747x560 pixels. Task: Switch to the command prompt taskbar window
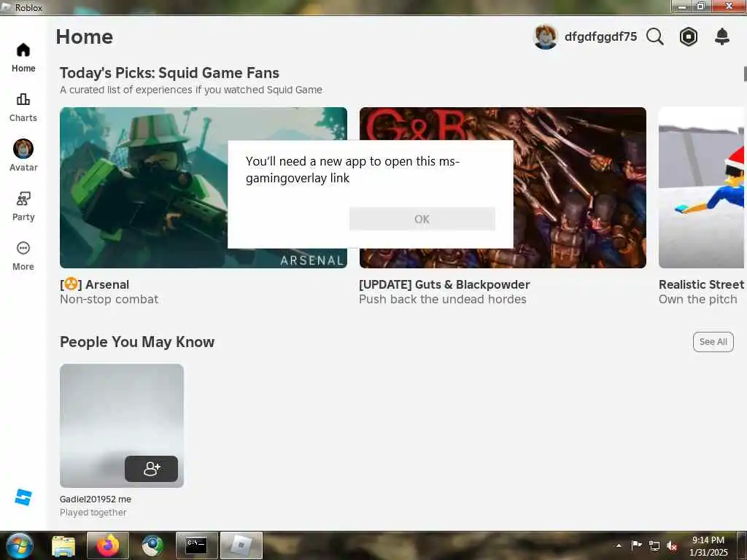tap(197, 545)
